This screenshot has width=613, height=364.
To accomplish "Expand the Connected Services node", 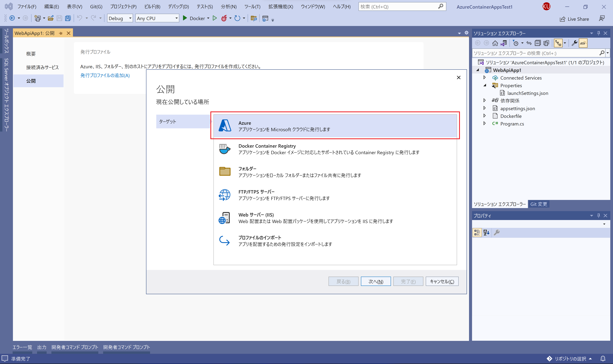I will click(x=484, y=77).
